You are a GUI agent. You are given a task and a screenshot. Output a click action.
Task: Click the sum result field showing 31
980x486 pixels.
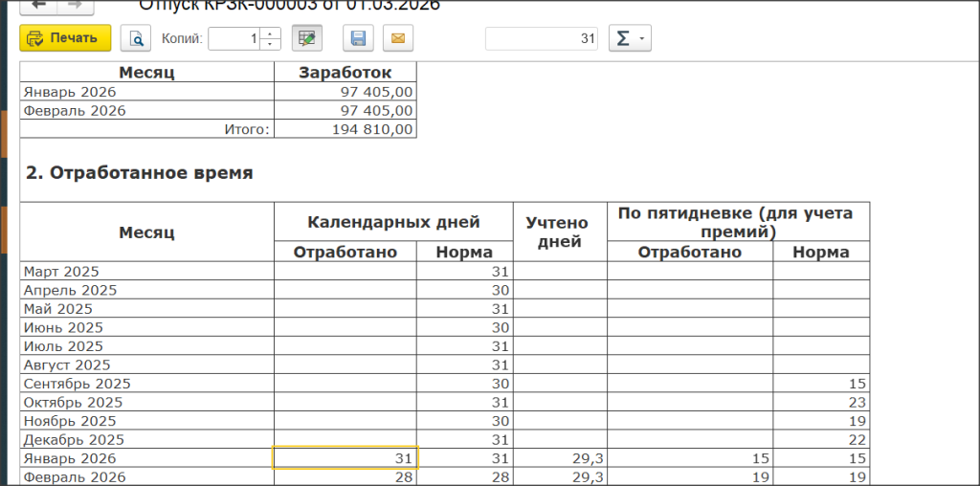pyautogui.click(x=542, y=38)
